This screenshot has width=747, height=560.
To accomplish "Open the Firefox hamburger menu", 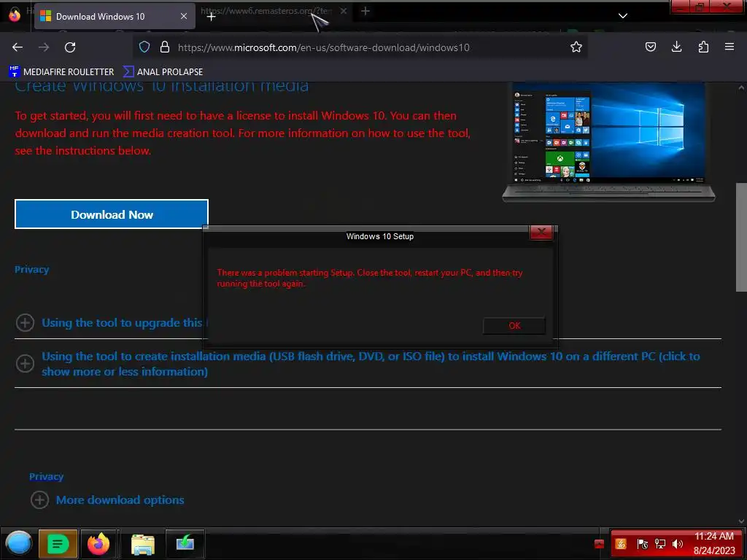I will (x=729, y=47).
